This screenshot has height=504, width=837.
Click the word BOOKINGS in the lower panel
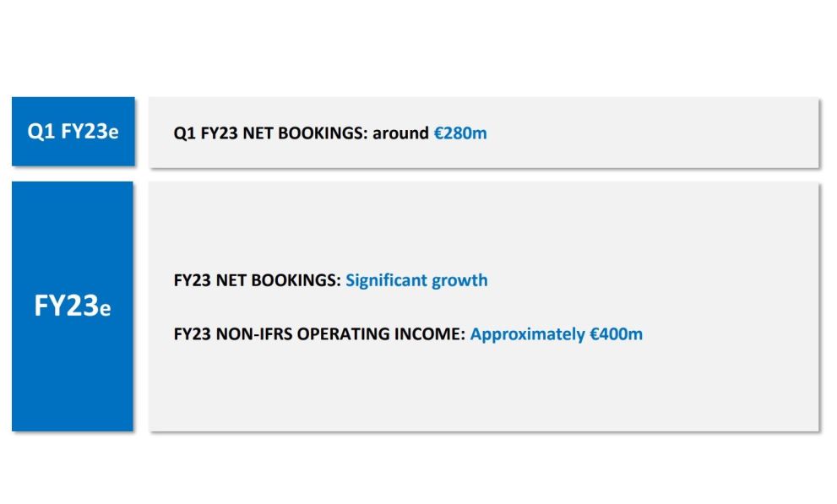tap(298, 280)
